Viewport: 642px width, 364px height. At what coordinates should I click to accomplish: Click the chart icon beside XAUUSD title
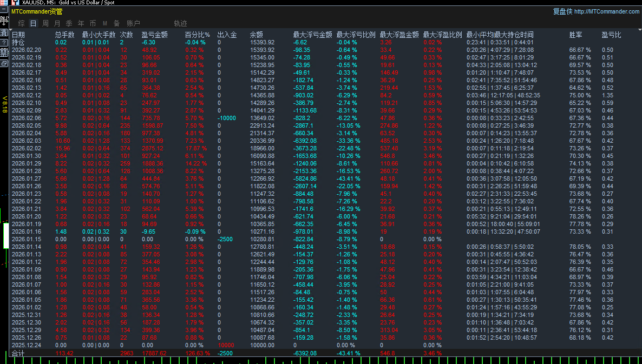coord(15,3)
